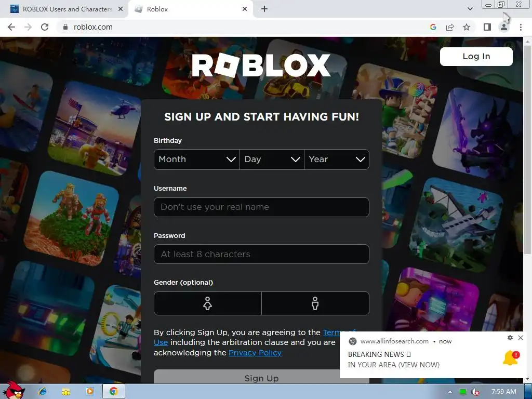Image resolution: width=532 pixels, height=399 pixels.
Task: Click the Password input field
Action: pos(261,254)
